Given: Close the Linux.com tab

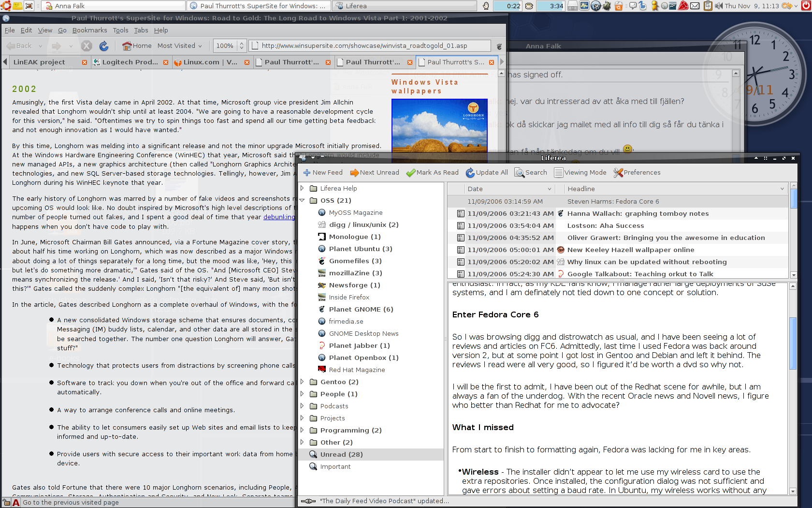Looking at the screenshot, I should coord(247,62).
